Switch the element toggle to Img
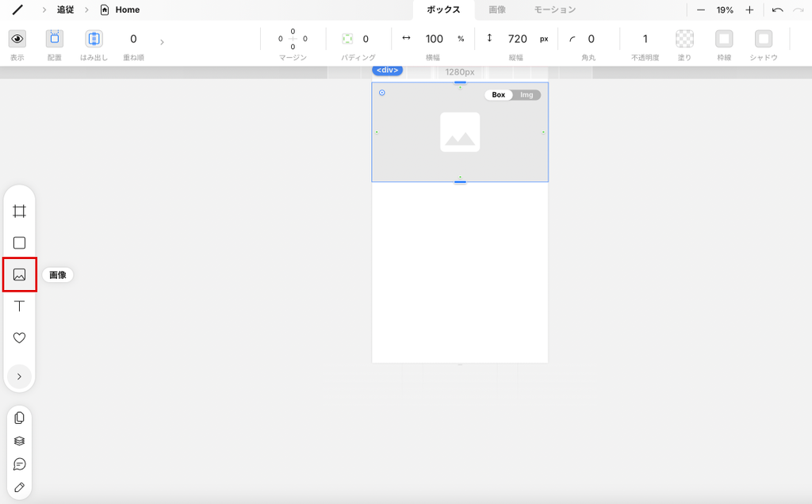The height and width of the screenshot is (504, 812). click(x=527, y=95)
